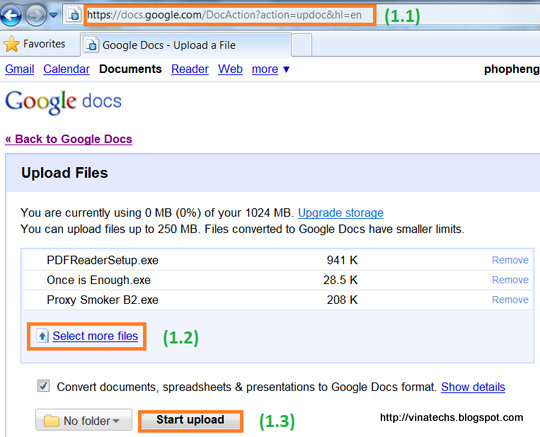This screenshot has height=437, width=540.
Task: Select the Once is Enough.exe file name
Action: [99, 280]
